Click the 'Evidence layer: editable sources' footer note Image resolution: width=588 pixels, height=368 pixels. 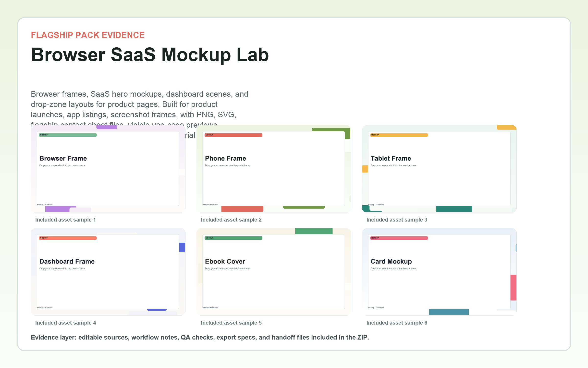point(200,338)
